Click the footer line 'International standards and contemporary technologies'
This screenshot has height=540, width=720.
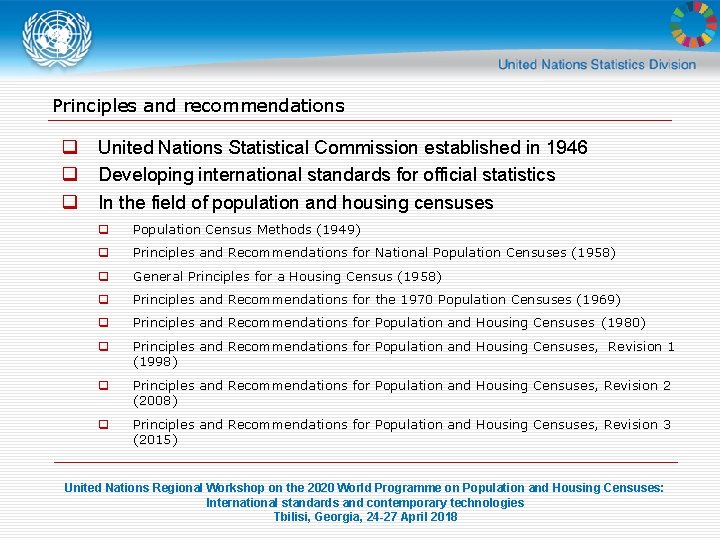[365, 502]
